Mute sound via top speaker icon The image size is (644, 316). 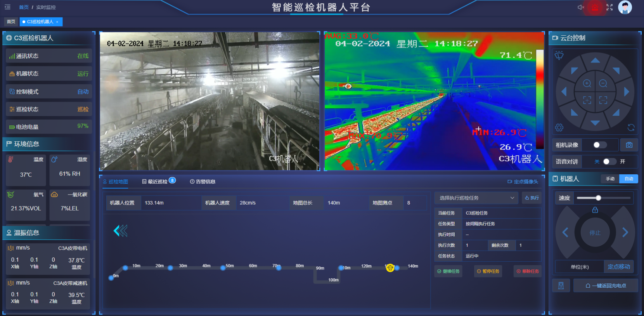pyautogui.click(x=581, y=7)
